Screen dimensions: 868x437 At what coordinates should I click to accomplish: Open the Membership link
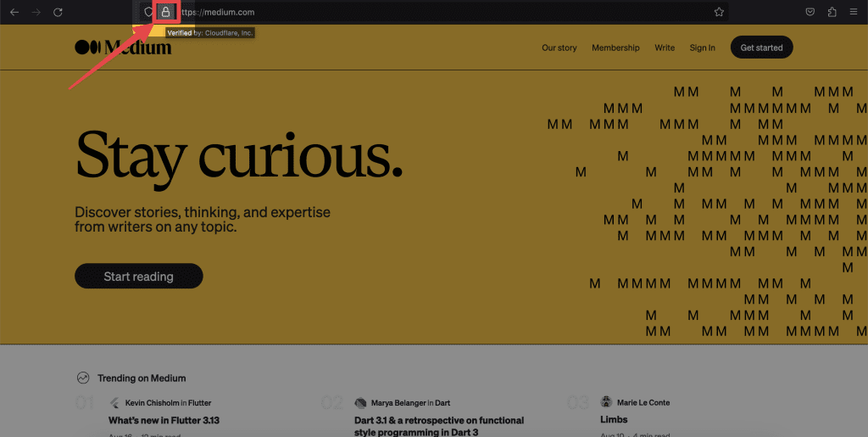(x=615, y=48)
